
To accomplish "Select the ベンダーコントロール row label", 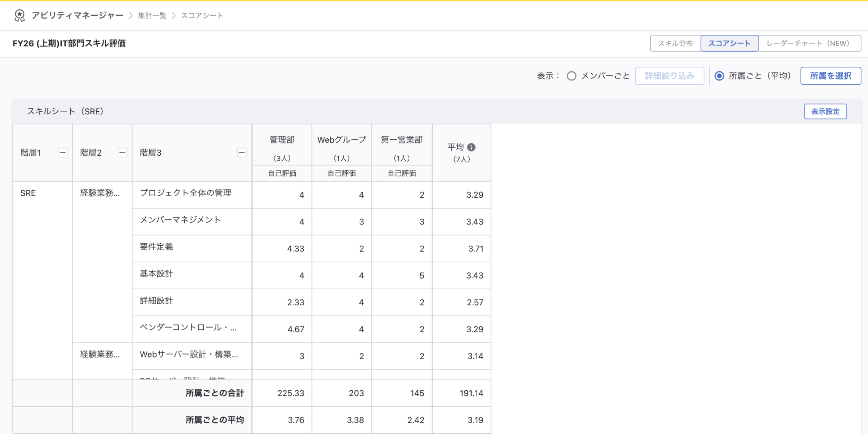I will [188, 328].
